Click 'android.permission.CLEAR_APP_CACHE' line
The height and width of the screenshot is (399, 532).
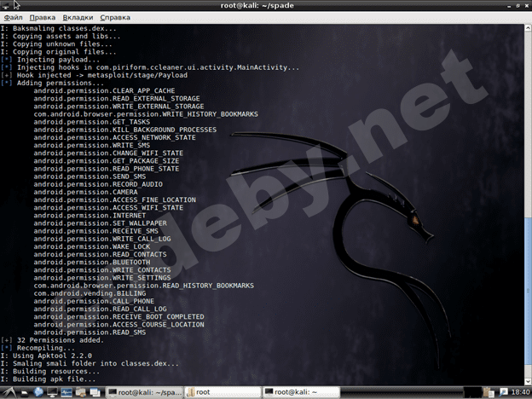(105, 90)
